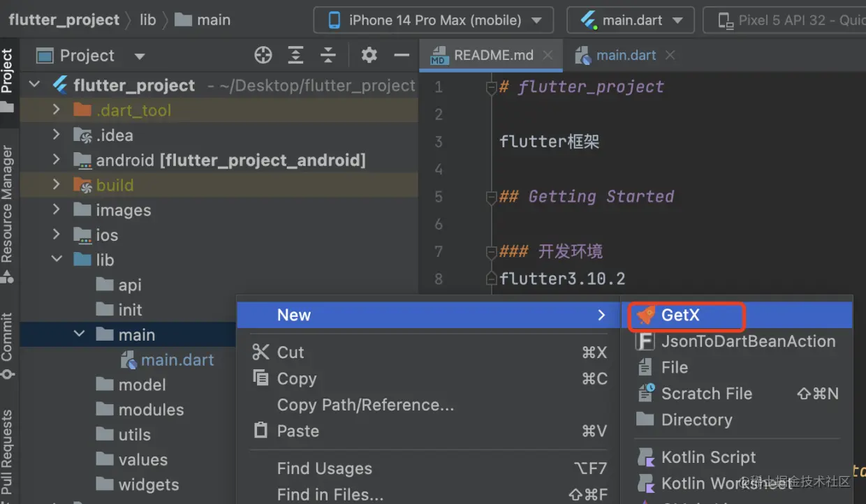866x504 pixels.
Task: Click the Expand All icon in Project panel
Action: click(x=296, y=55)
